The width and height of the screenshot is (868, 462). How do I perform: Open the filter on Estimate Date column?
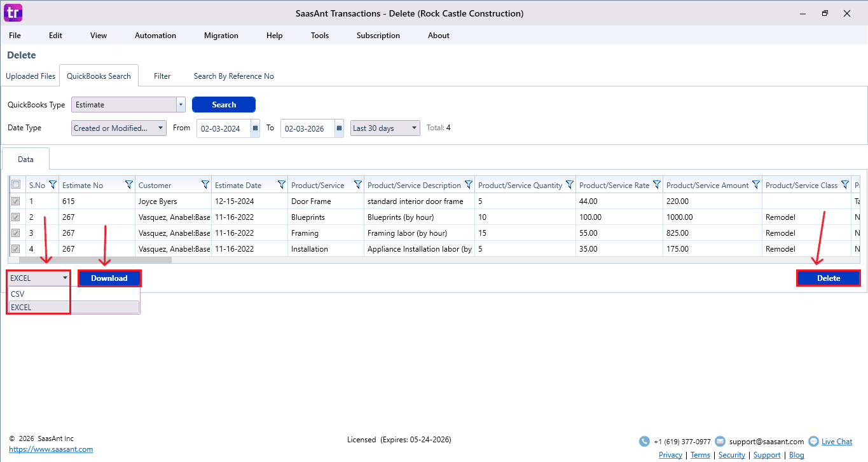tap(282, 185)
